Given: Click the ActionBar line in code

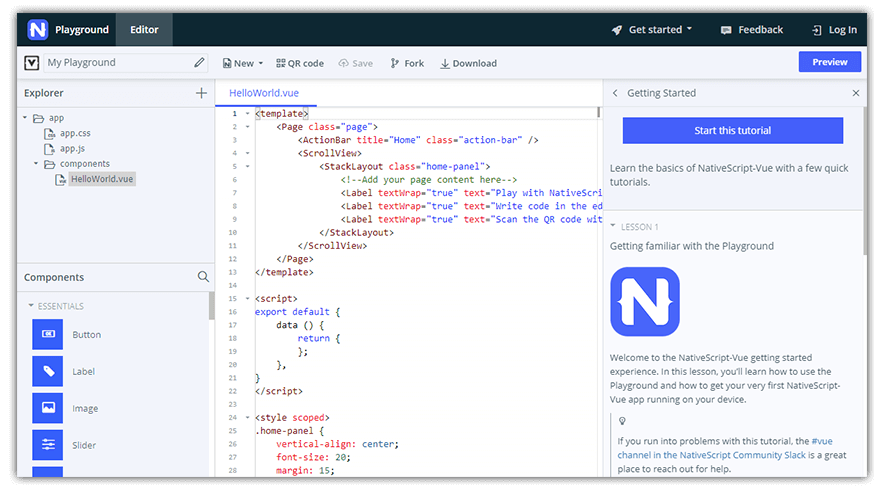Looking at the screenshot, I should [418, 140].
